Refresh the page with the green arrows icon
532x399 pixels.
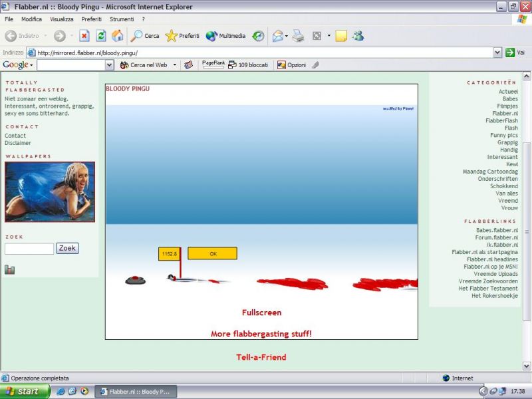(101, 36)
